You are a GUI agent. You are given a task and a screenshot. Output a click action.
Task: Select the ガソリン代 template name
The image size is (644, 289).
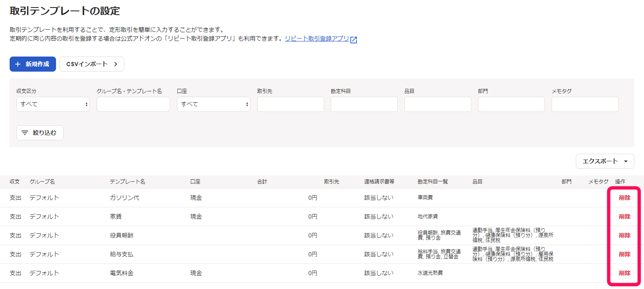(x=125, y=198)
